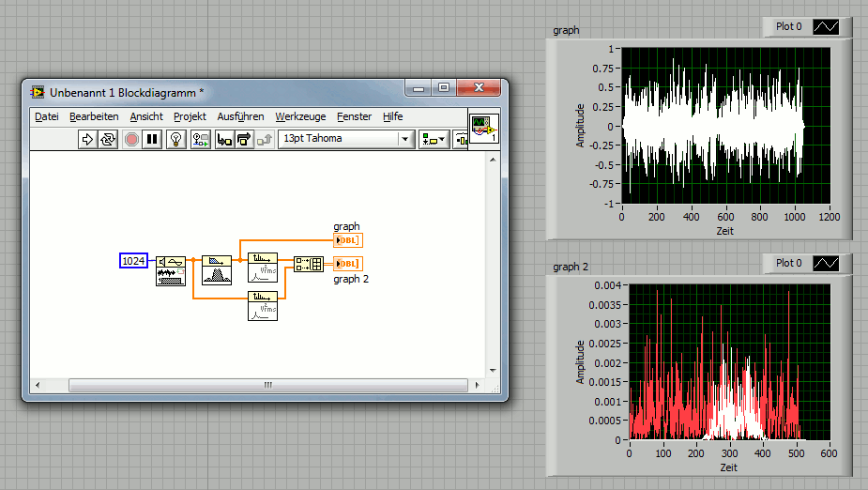Open the Projekt menu
The image size is (868, 490).
(x=190, y=116)
